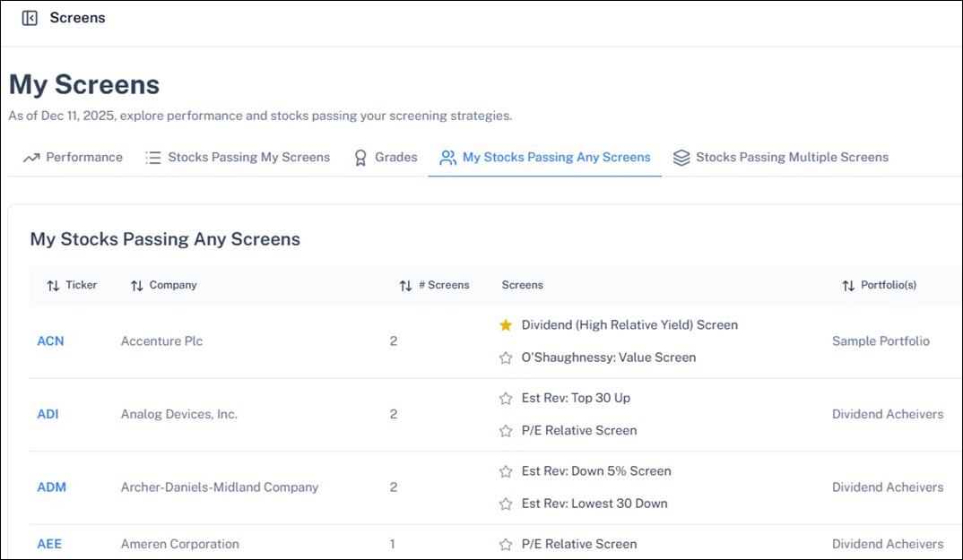
Task: Click the list icon beside Stocks Passing My Screens
Action: coord(153,158)
